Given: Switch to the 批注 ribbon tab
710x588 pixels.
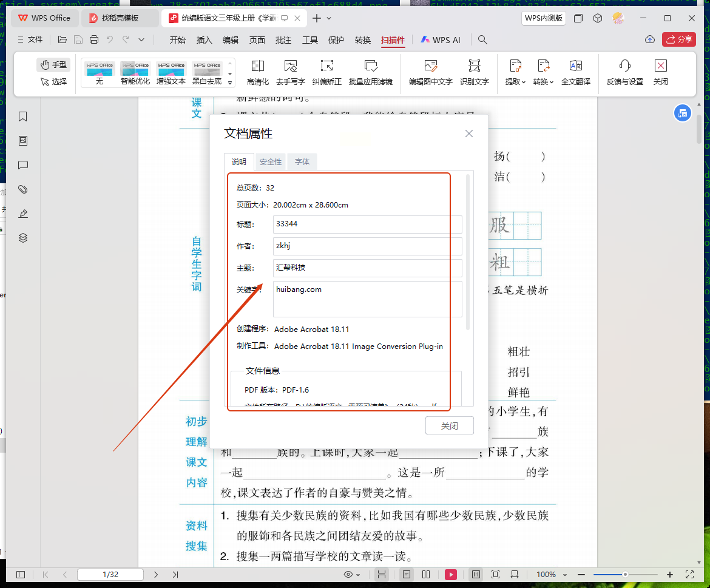Looking at the screenshot, I should [x=283, y=40].
